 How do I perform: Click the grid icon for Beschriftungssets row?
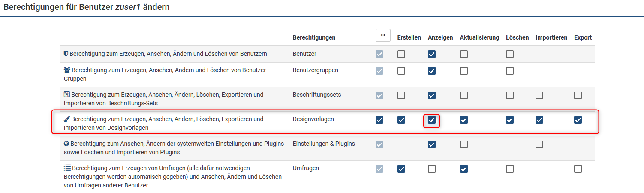(66, 95)
